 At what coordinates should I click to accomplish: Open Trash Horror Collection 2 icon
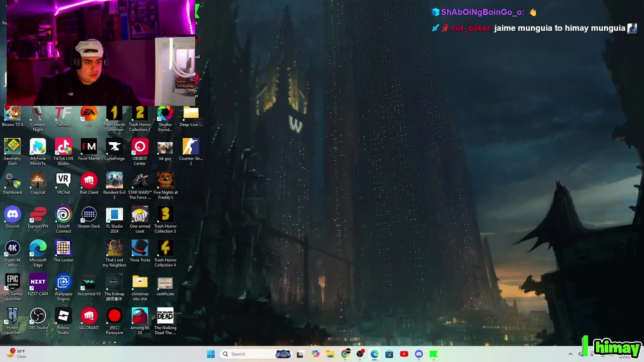point(140,119)
